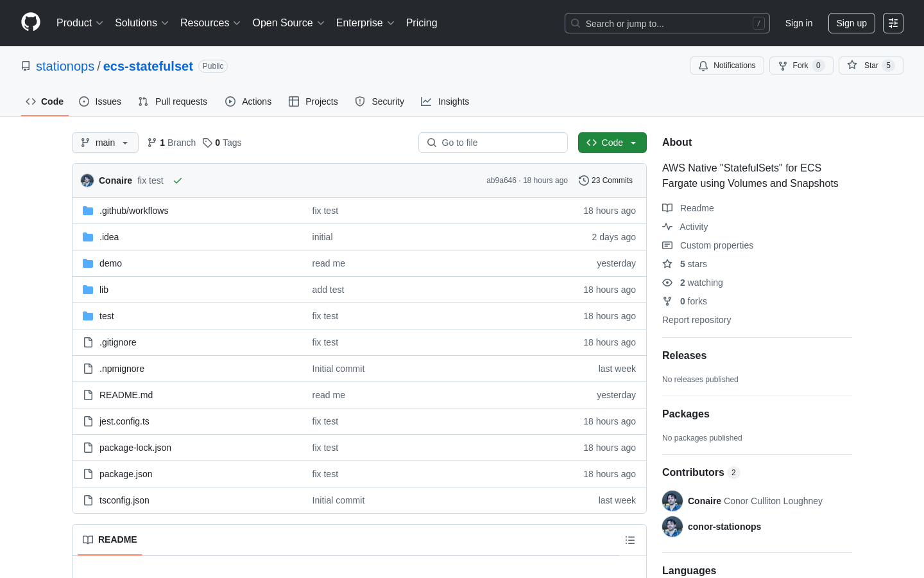Image resolution: width=924 pixels, height=578 pixels.
Task: Open the Contributors list heading
Action: pyautogui.click(x=701, y=472)
